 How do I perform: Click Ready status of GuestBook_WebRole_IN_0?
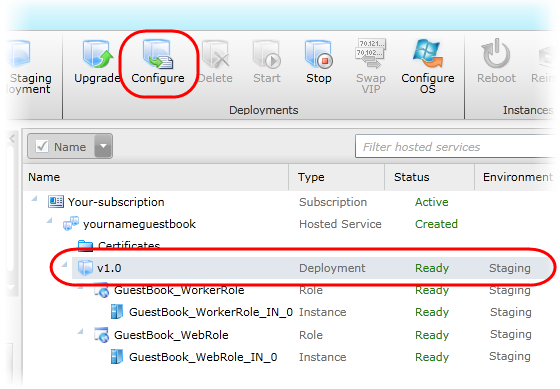pos(432,357)
